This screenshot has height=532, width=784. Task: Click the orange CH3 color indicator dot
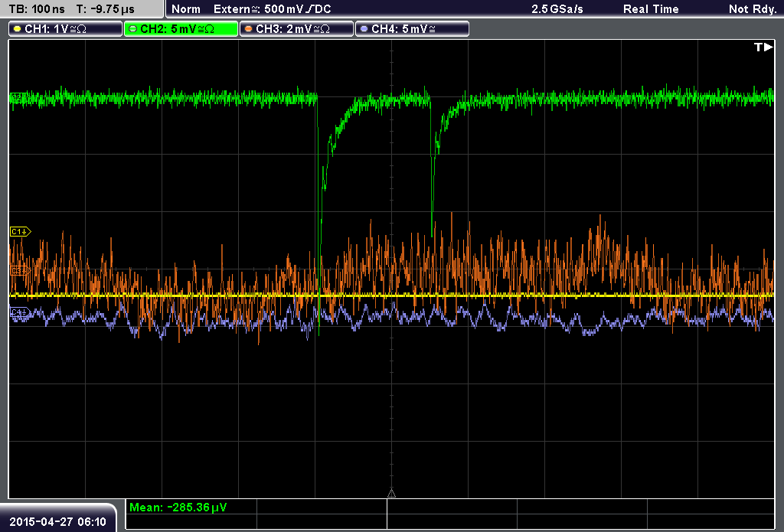coord(249,29)
